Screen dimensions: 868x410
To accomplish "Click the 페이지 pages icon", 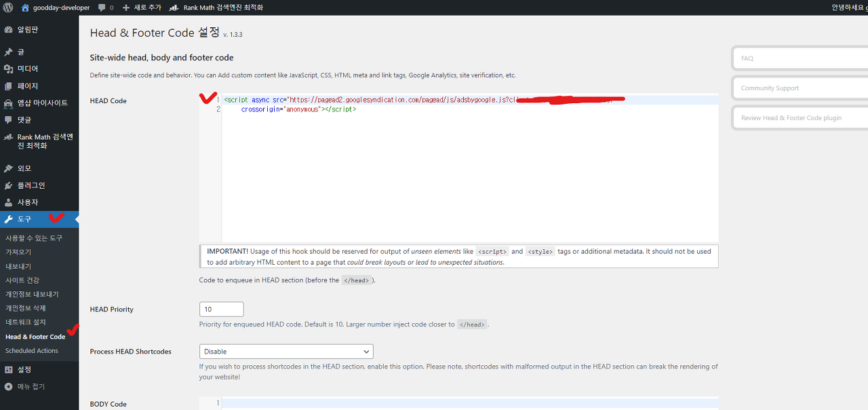I will [x=8, y=86].
